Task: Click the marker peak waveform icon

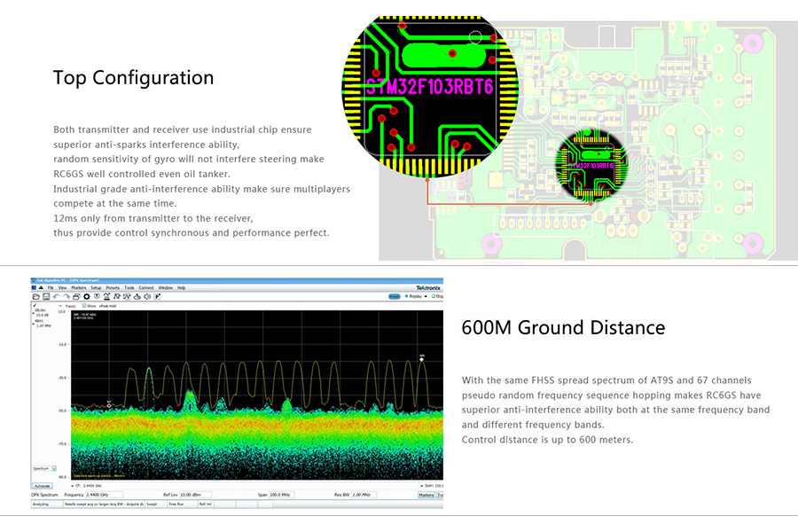Action: 127,297
